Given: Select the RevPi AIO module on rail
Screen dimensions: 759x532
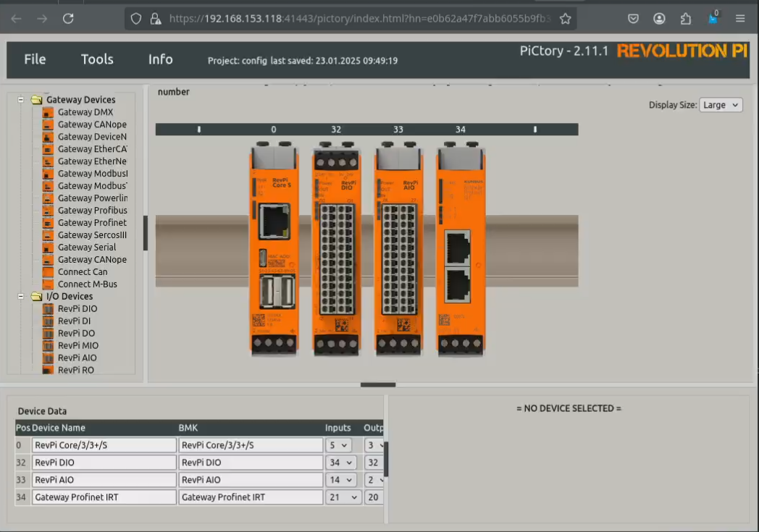Looking at the screenshot, I should (398, 248).
